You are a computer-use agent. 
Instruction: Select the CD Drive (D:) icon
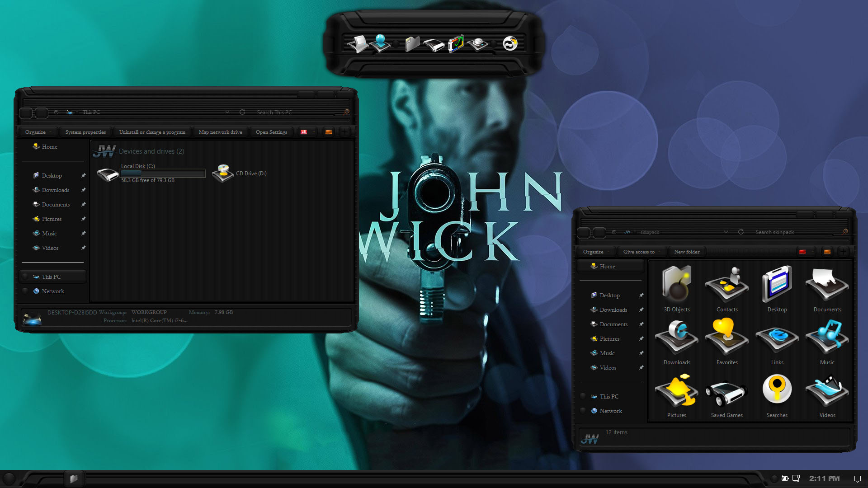point(223,174)
